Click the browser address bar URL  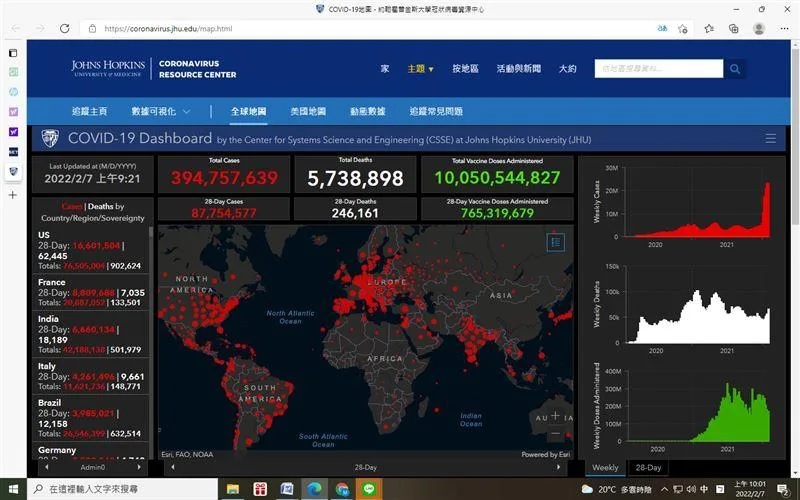point(168,29)
